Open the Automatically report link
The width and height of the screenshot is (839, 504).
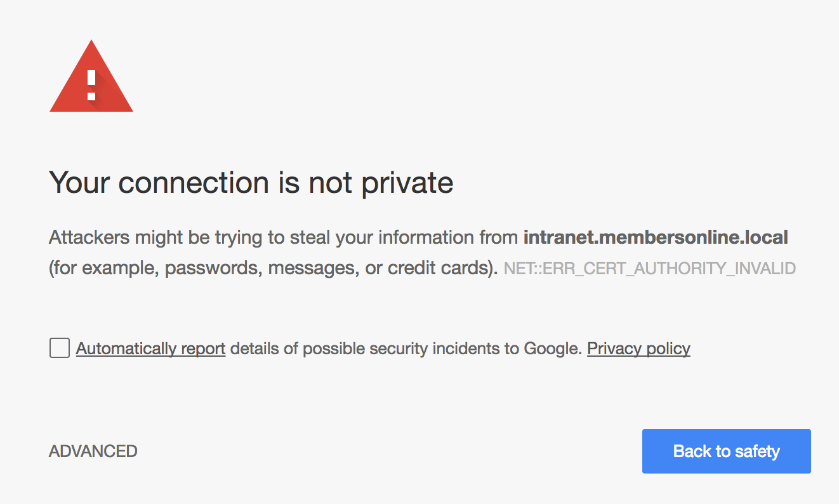pos(150,348)
